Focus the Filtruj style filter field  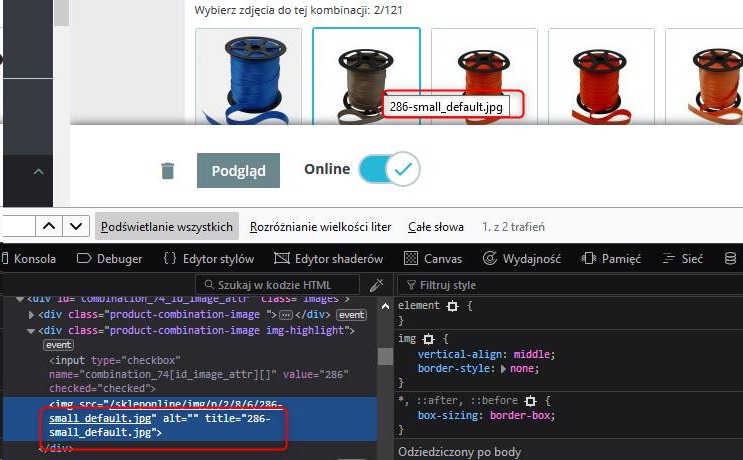tap(570, 285)
